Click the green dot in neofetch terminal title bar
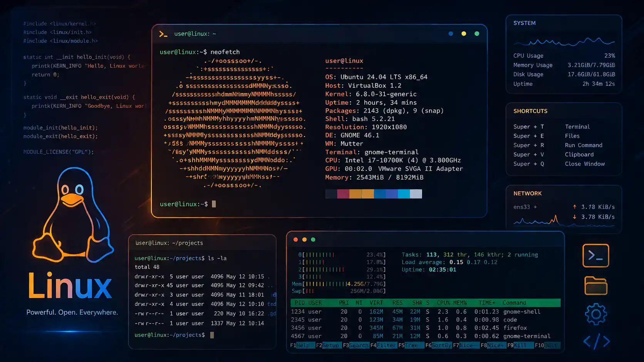This screenshot has width=644, height=362. [x=477, y=34]
